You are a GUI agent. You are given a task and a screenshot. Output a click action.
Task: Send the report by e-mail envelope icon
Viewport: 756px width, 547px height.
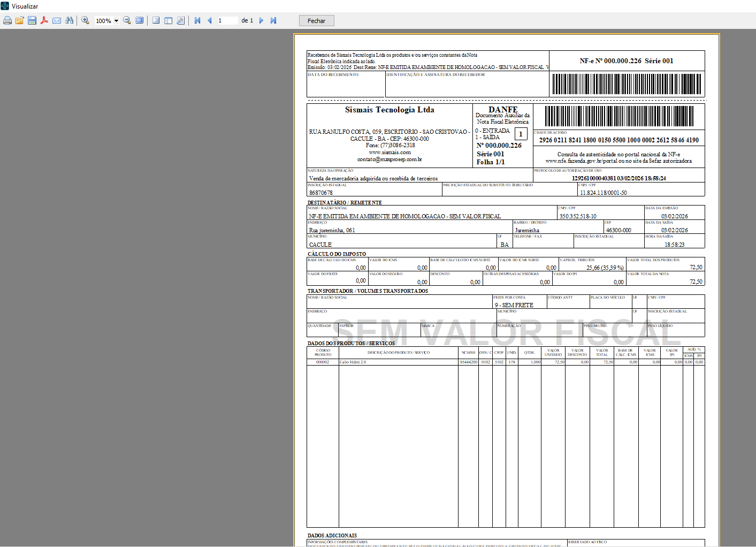tap(57, 21)
